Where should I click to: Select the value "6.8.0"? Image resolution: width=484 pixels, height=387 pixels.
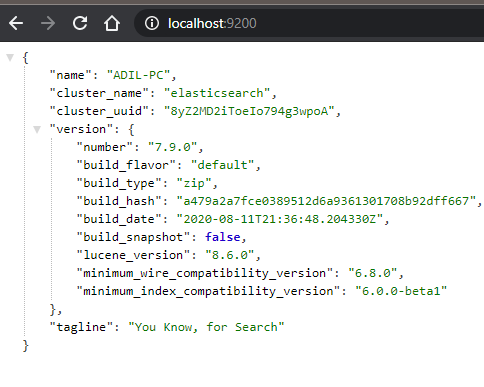coord(372,273)
